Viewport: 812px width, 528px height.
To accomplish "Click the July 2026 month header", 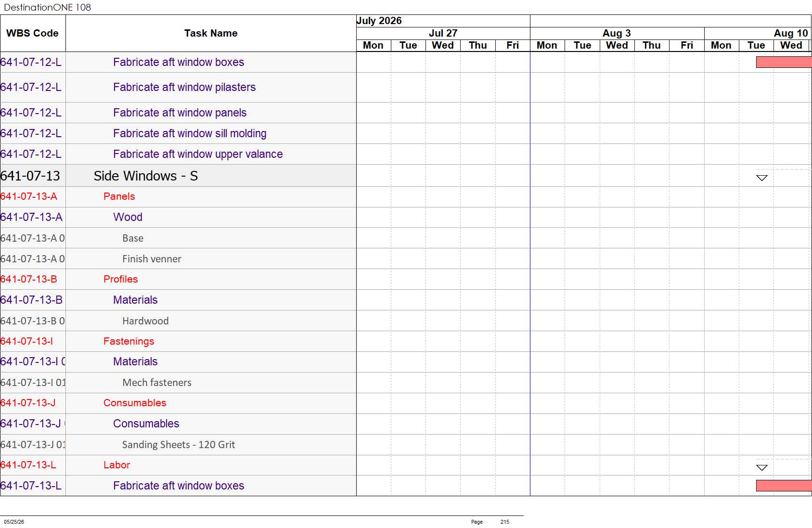I will pos(379,21).
